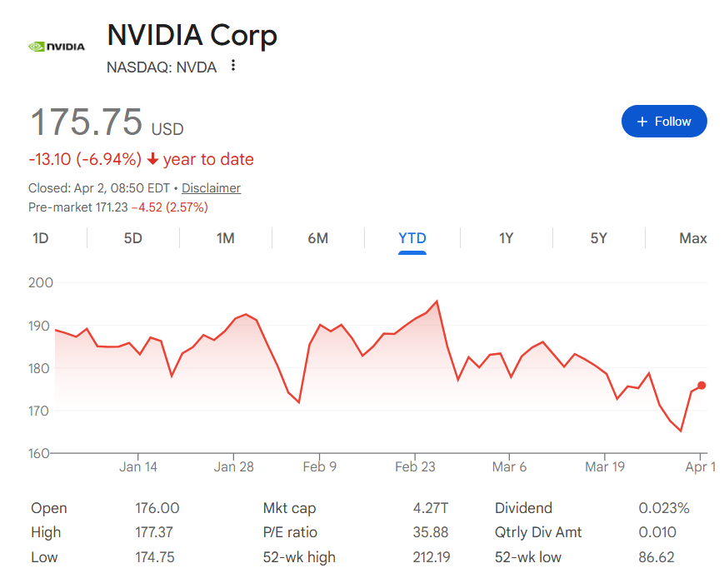Open the 1M chart view
Screen dimensions: 724x588
[x=225, y=238]
